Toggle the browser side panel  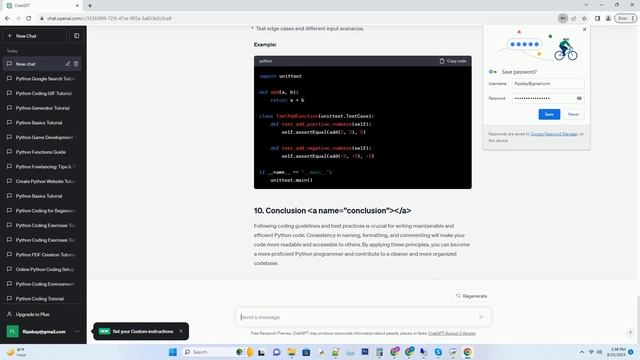click(x=597, y=18)
